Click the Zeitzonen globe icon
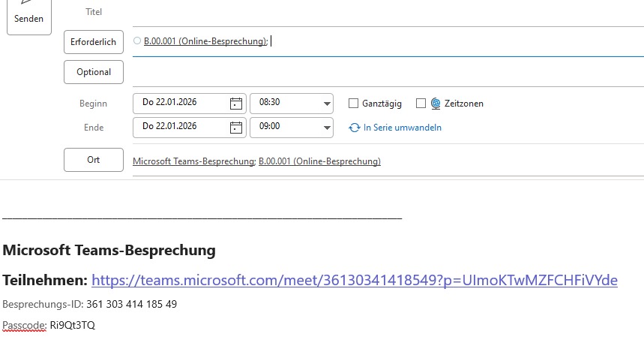This screenshot has height=352, width=644. pos(436,104)
